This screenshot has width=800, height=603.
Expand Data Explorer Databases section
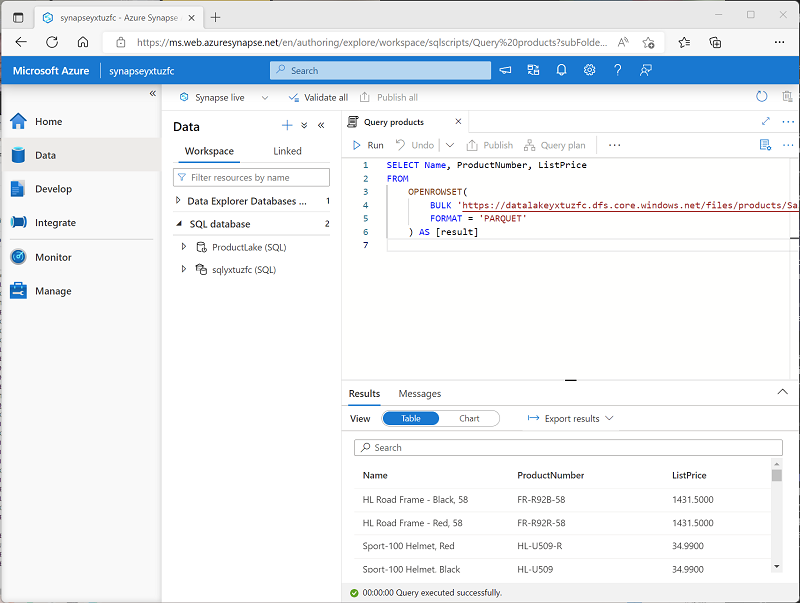178,201
